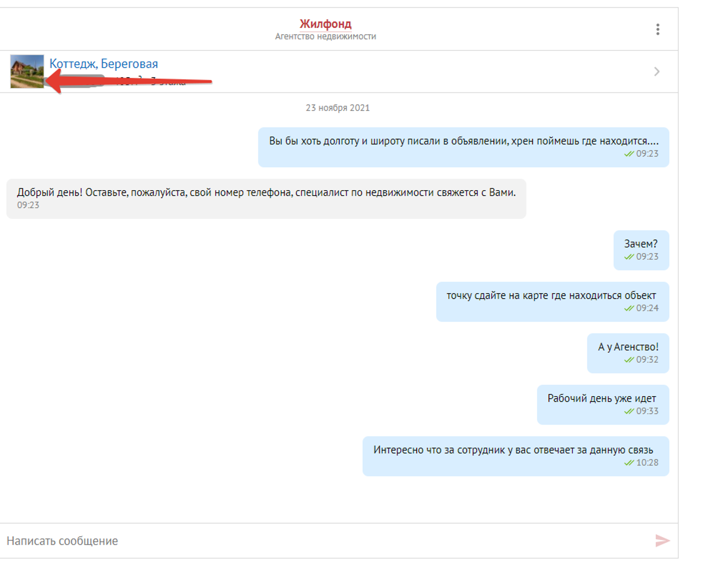Click the date label 23 ноября 2021
The width and height of the screenshot is (728, 580).
click(337, 108)
